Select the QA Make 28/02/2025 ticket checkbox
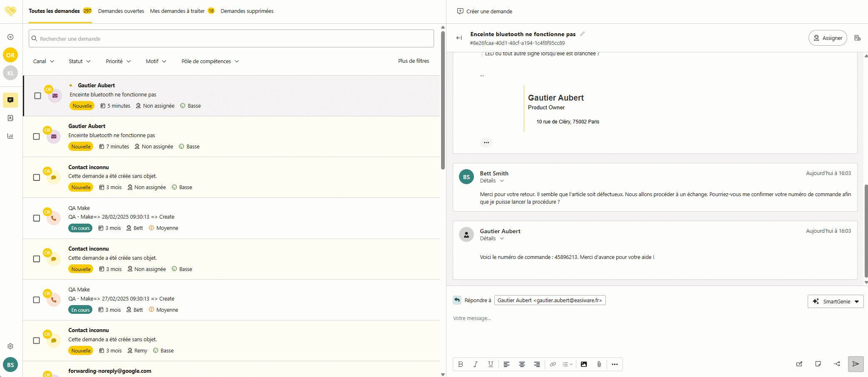The image size is (868, 377). point(36,218)
